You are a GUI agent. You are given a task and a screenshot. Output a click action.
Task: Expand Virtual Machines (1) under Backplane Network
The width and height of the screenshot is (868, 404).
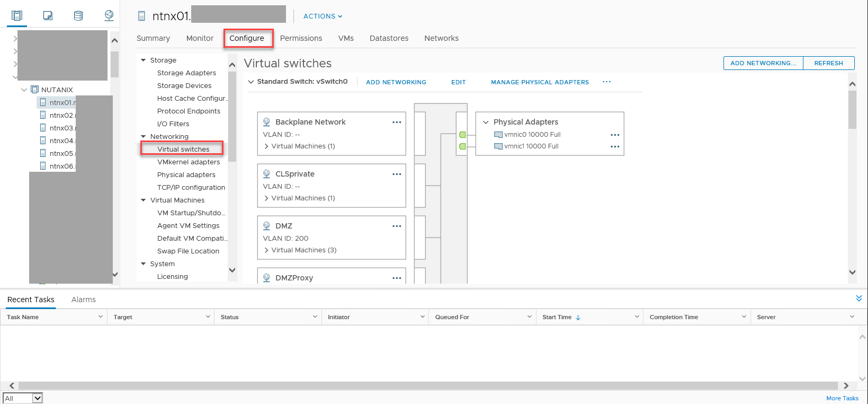(266, 146)
